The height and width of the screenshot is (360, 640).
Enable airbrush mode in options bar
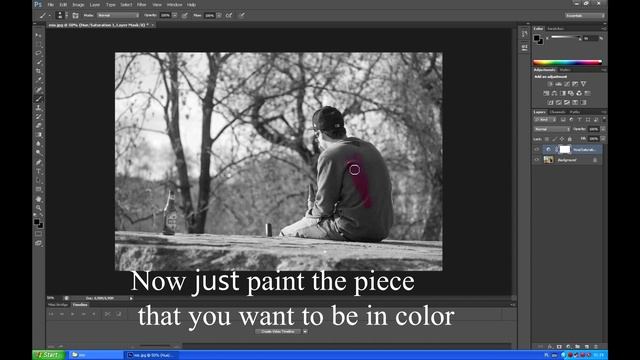[229, 16]
